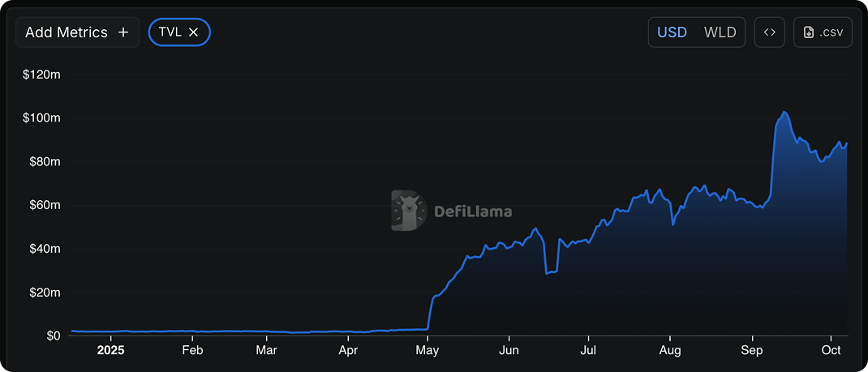Click the plus icon in Add Metrics

pos(123,32)
